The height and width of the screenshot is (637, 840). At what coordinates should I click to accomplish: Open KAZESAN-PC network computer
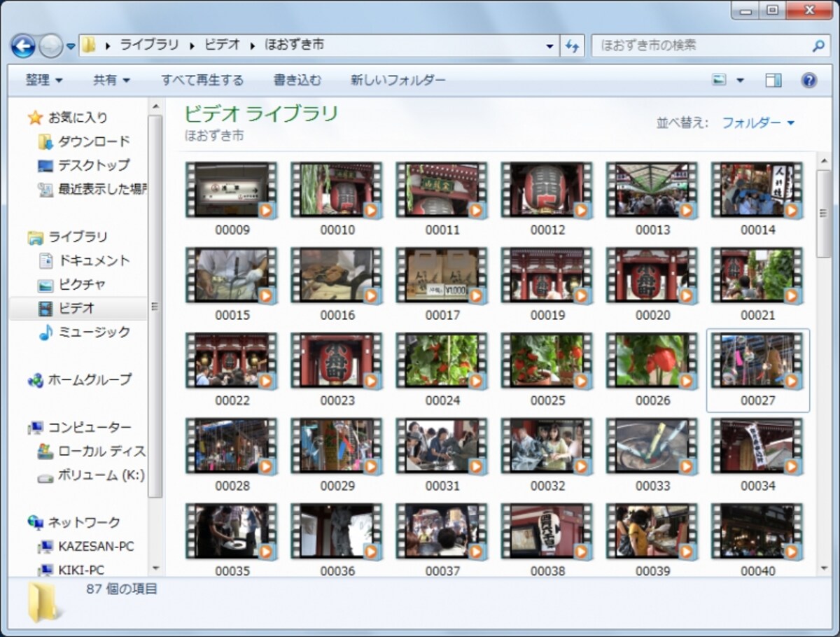[x=86, y=546]
